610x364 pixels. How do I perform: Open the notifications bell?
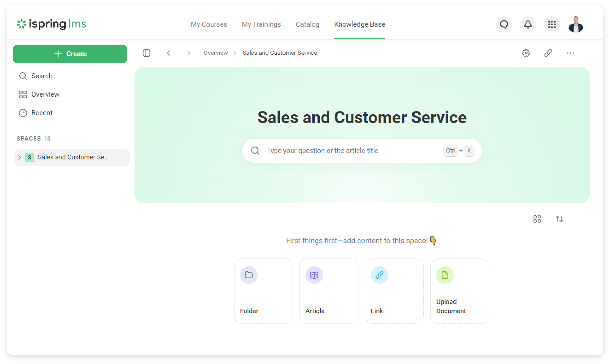pos(528,24)
